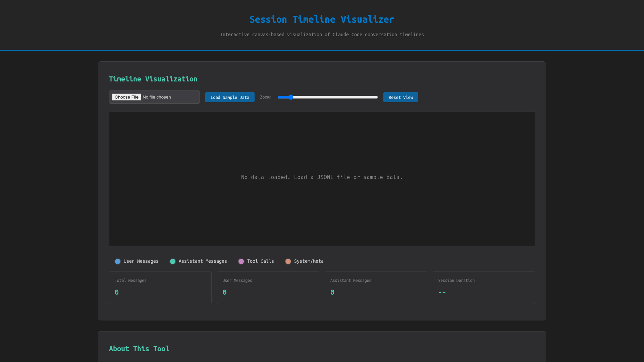Click the Assistant Messages stat card
The image size is (644, 362).
[376, 288]
